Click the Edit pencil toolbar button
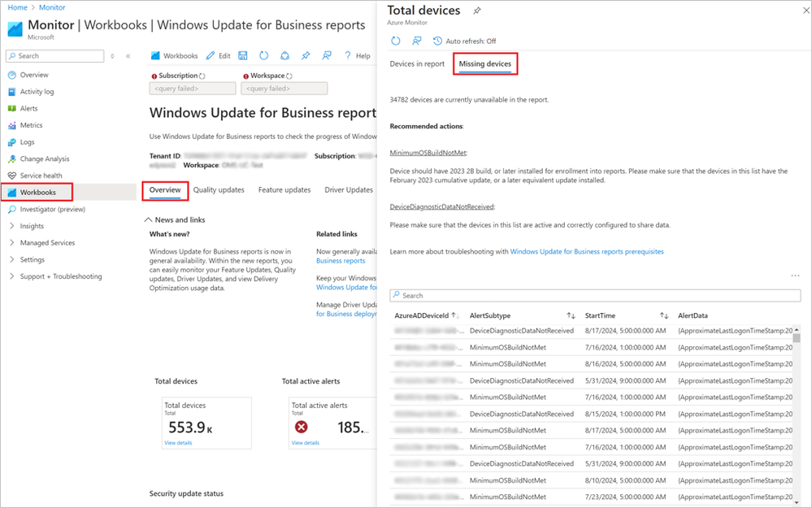Image resolution: width=812 pixels, height=508 pixels. [x=218, y=56]
